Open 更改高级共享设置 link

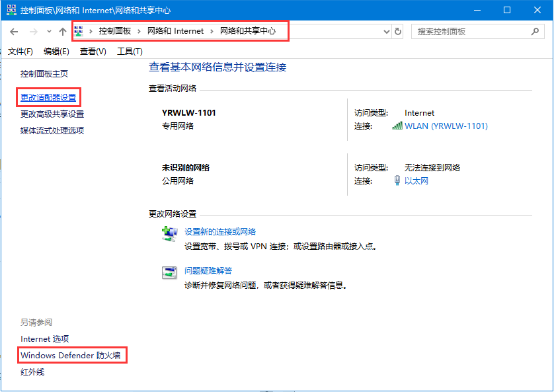click(x=52, y=114)
